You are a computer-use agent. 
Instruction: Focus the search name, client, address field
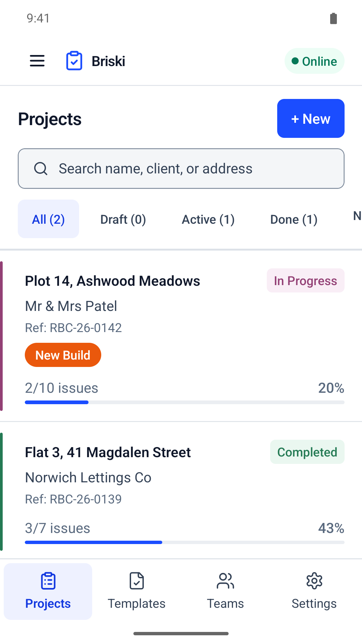(x=181, y=168)
